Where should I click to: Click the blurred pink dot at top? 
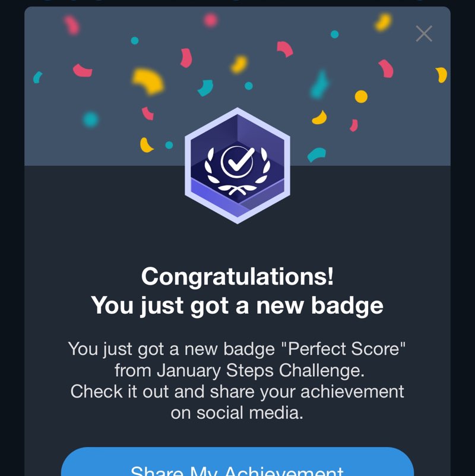coord(210,20)
